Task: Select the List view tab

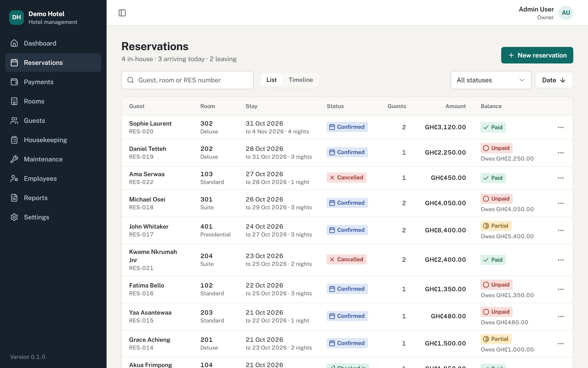Action: tap(271, 80)
